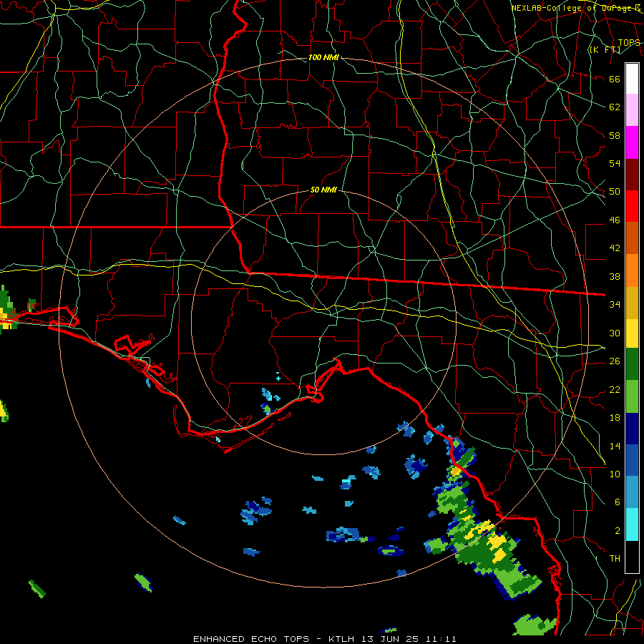Pick the yellow legend color band
644x644 pixels.
632,333
